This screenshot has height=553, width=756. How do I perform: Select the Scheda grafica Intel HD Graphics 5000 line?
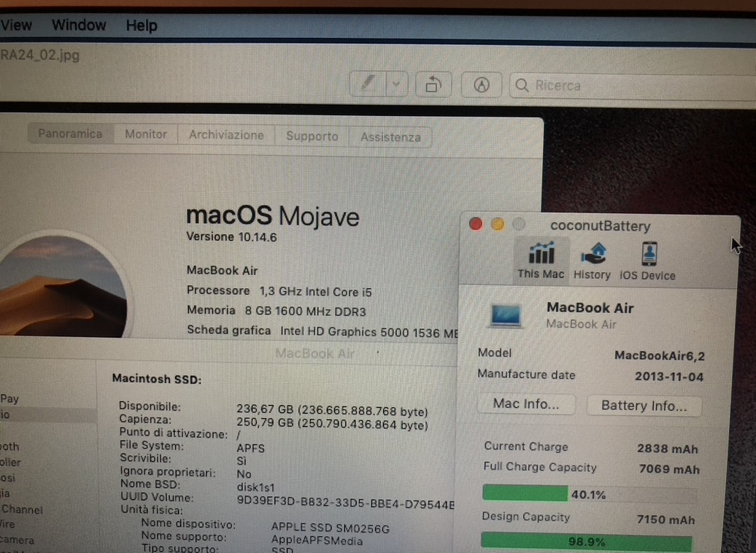[322, 331]
